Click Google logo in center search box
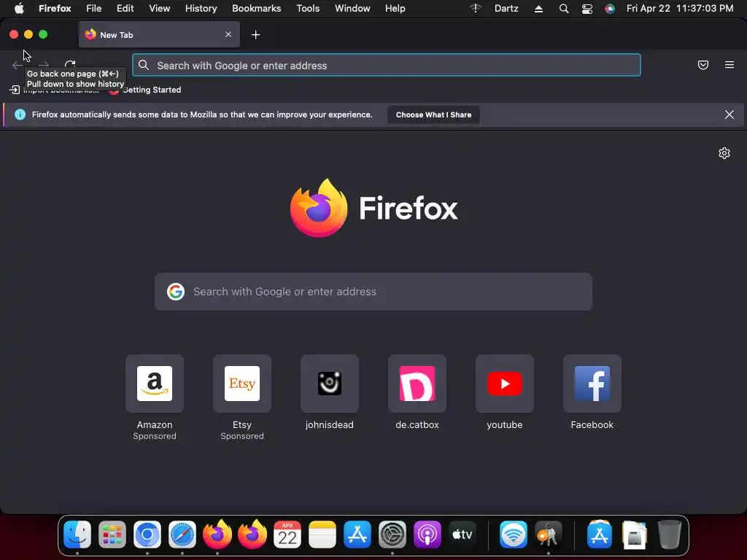This screenshot has height=560, width=747. click(176, 292)
